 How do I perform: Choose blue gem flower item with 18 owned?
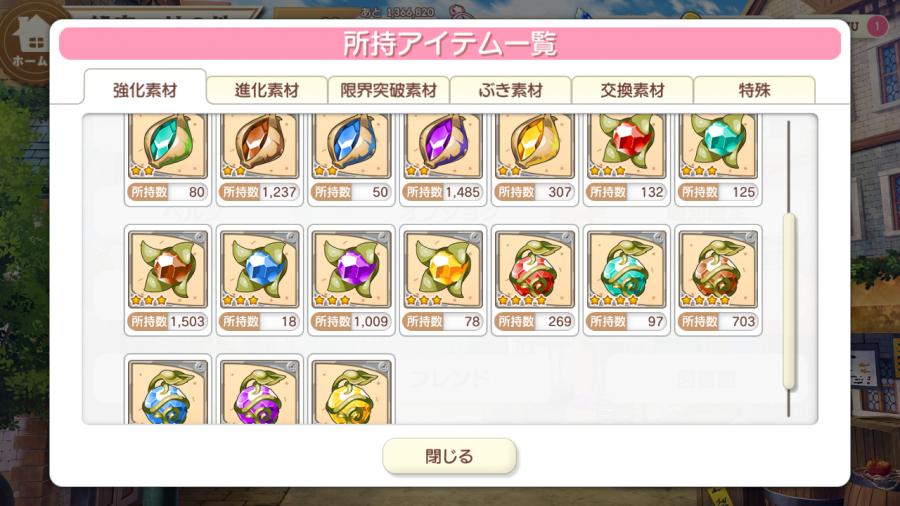(259, 280)
